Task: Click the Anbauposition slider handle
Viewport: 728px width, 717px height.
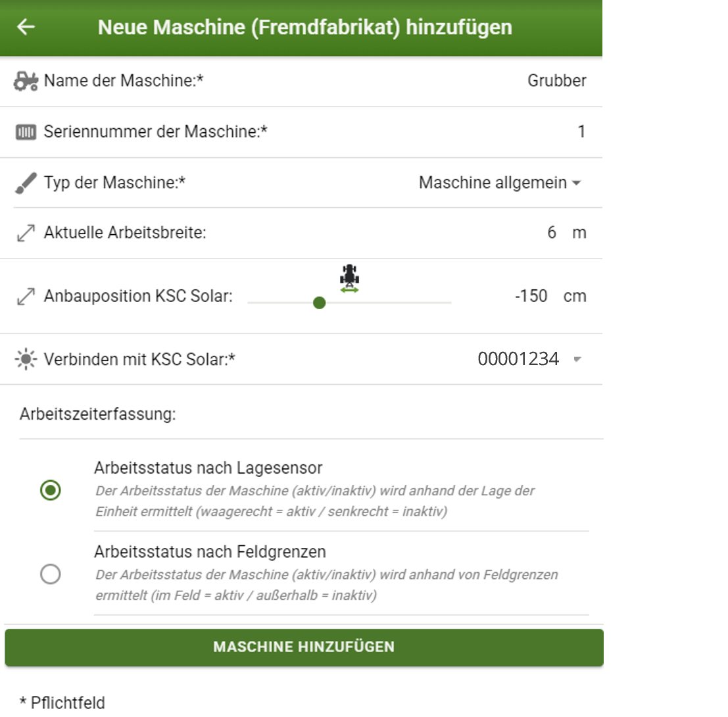Action: click(320, 303)
